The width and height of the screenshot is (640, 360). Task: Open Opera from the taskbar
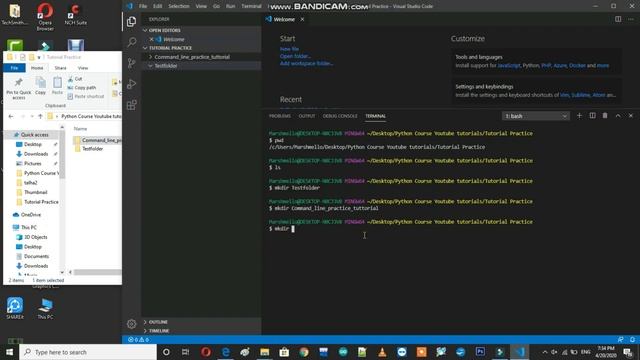point(206,352)
